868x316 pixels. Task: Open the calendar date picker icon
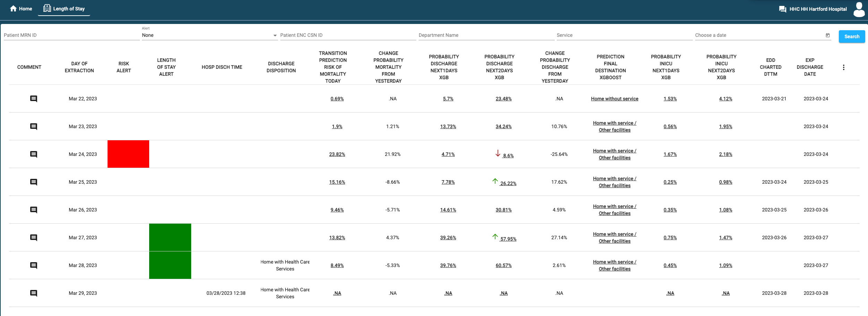[828, 35]
